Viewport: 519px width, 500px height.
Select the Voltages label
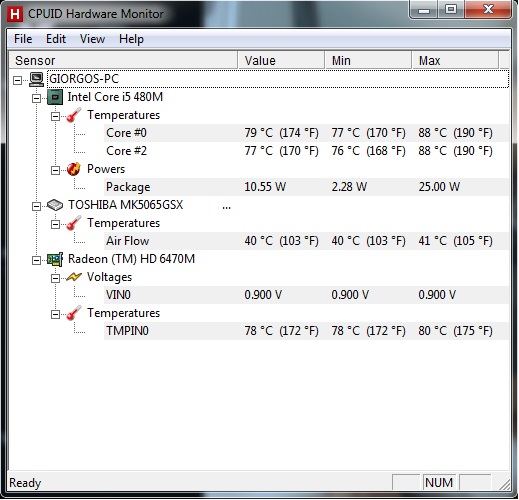click(x=109, y=277)
